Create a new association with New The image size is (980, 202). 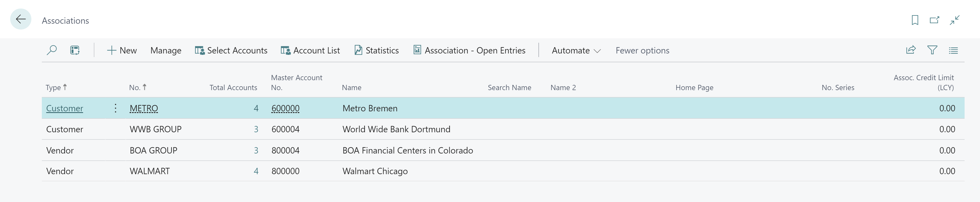click(x=122, y=50)
